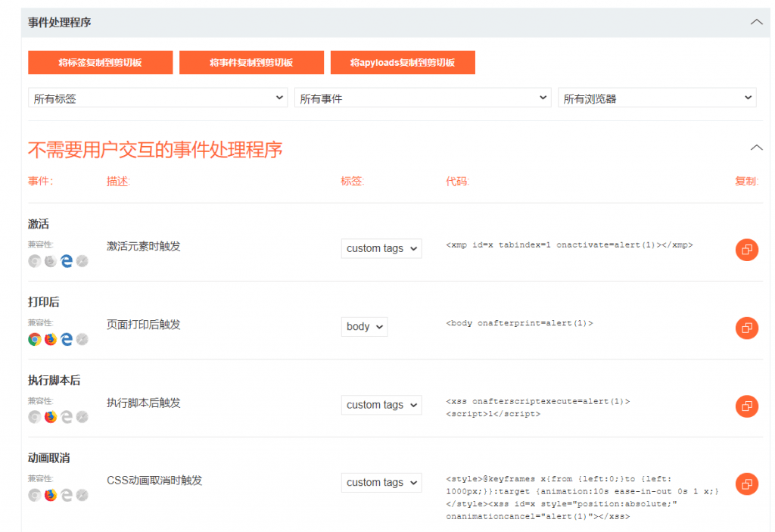Click the 打印后 event name
This screenshot has height=532, width=775.
(x=43, y=302)
